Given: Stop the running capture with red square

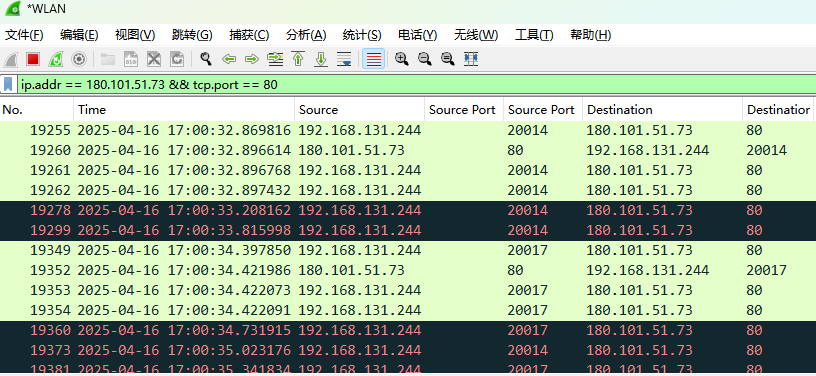Looking at the screenshot, I should (33, 59).
